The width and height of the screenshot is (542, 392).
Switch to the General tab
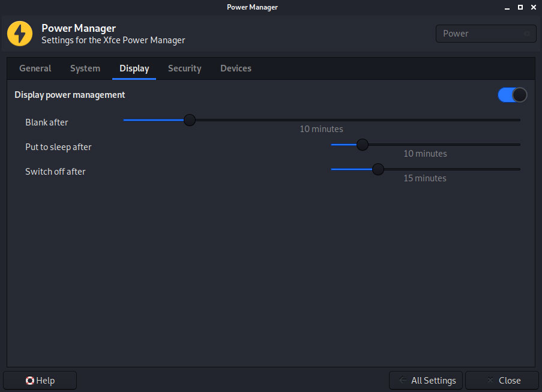coord(35,68)
